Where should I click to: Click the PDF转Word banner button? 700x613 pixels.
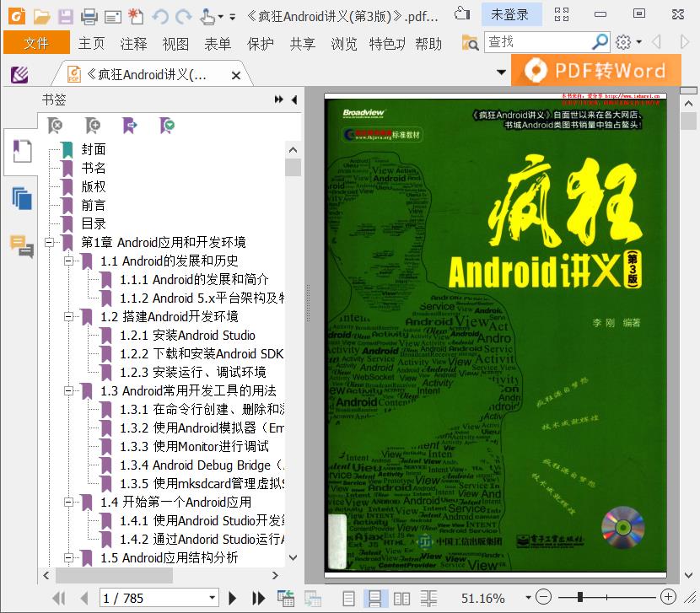(x=596, y=70)
